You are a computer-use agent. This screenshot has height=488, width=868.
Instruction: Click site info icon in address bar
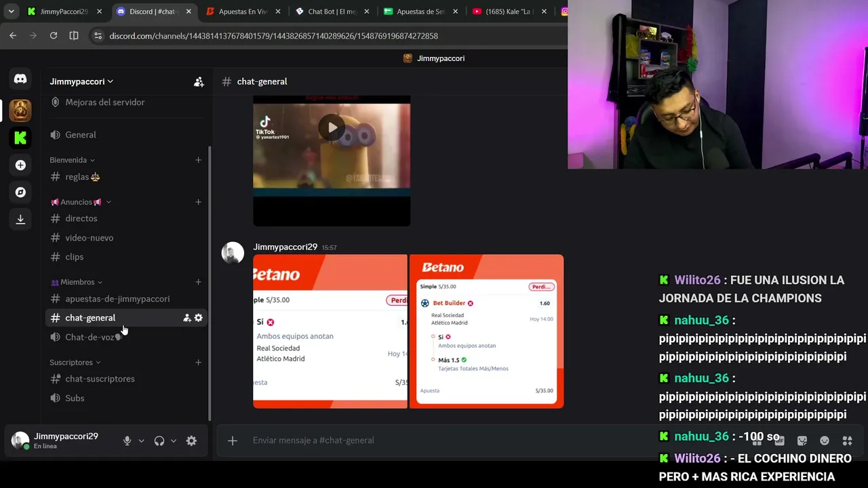tap(98, 36)
